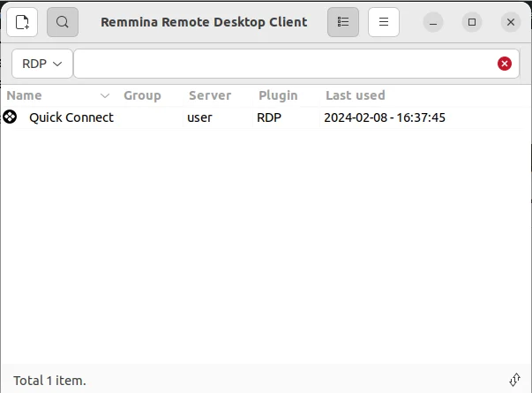Maximize the Remmina window
This screenshot has width=532, height=393.
coord(472,22)
